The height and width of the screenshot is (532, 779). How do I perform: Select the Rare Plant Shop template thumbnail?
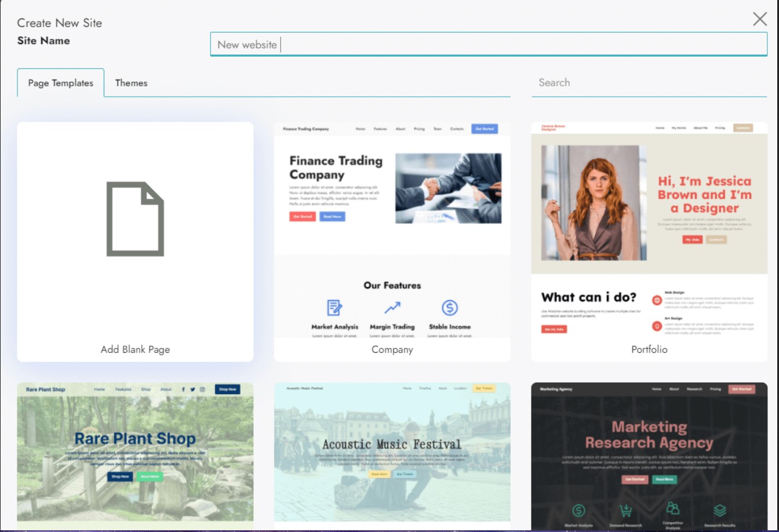click(x=135, y=452)
